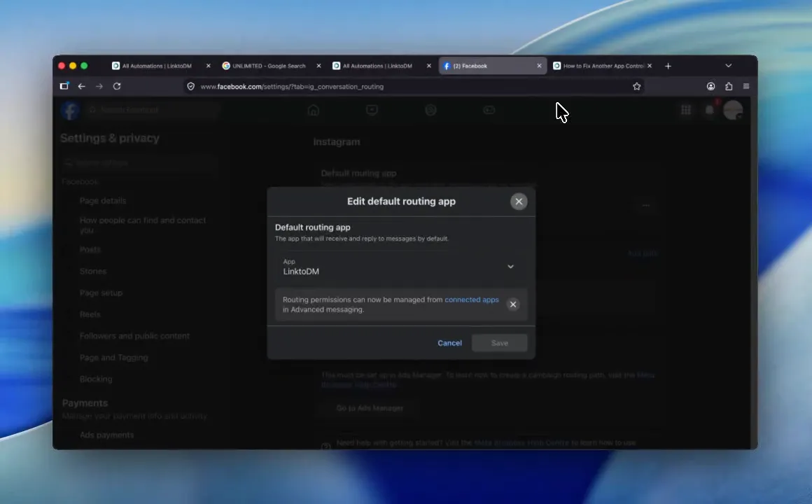This screenshot has height=504, width=812.
Task: Select Ads payments in settings sidebar
Action: click(106, 435)
